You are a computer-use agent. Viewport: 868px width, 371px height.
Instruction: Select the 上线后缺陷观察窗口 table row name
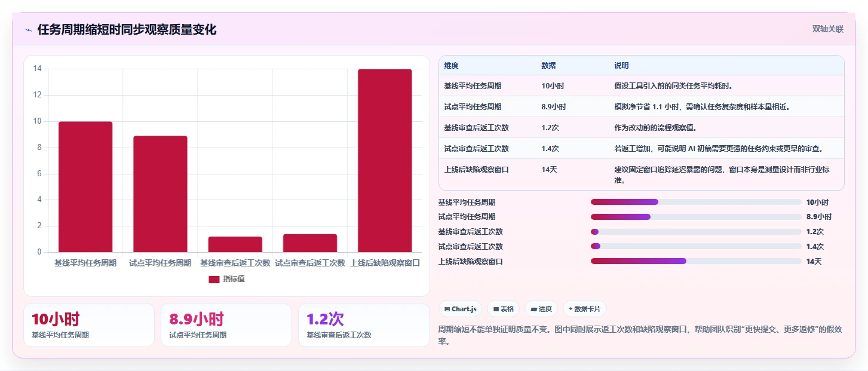477,170
